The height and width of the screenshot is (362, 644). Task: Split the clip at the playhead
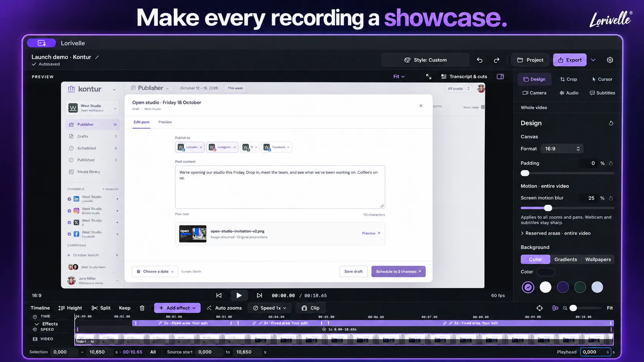click(101, 308)
